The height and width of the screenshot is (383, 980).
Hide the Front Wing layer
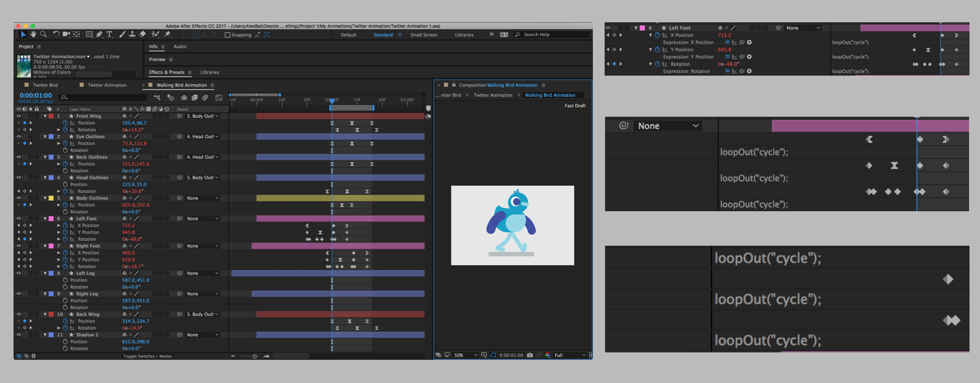click(19, 116)
